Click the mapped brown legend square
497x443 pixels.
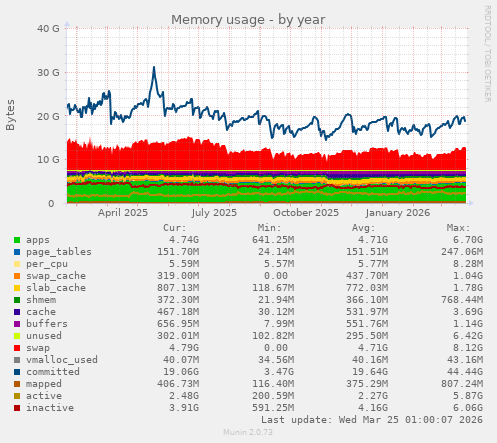click(17, 384)
